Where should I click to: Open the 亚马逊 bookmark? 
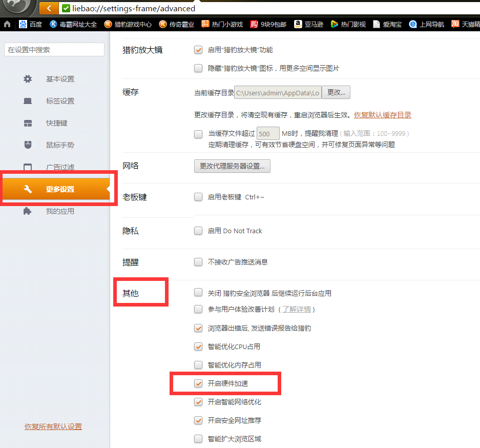click(309, 24)
